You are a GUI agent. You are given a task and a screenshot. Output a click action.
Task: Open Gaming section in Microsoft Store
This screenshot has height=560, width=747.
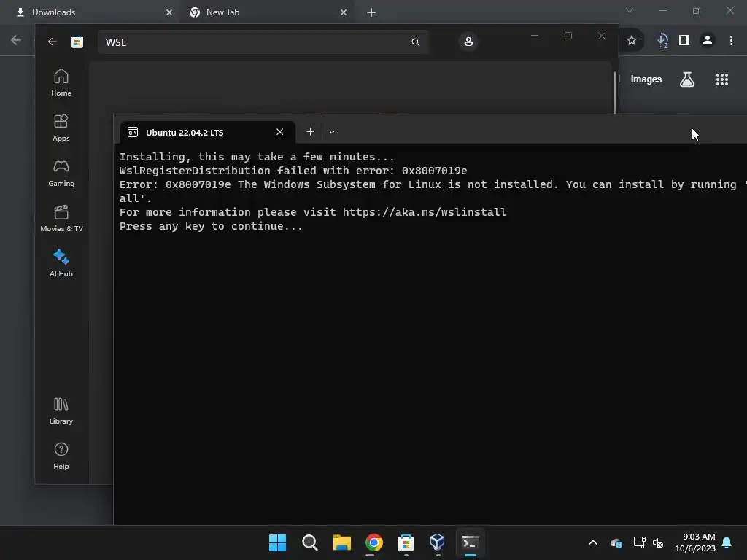[x=61, y=174]
